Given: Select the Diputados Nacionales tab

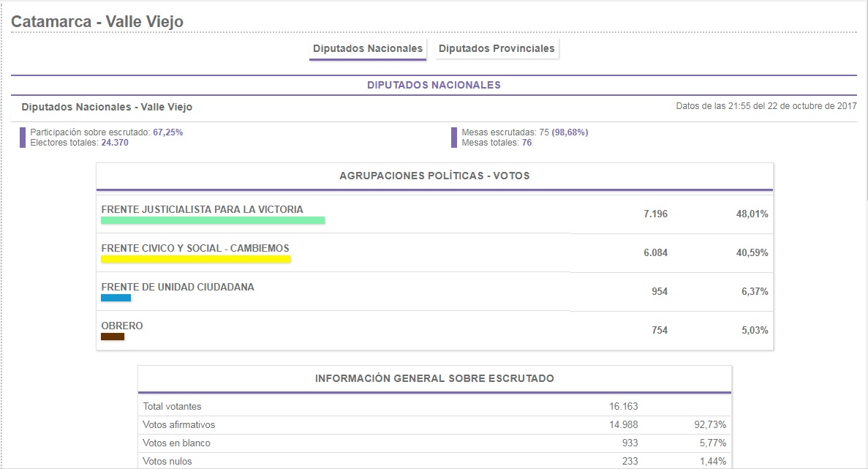Looking at the screenshot, I should (x=368, y=49).
